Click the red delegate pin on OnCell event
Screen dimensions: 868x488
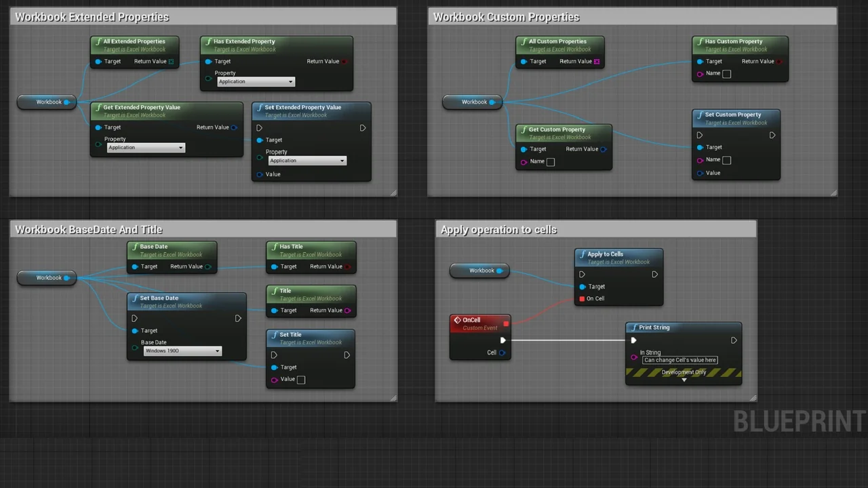[506, 323]
